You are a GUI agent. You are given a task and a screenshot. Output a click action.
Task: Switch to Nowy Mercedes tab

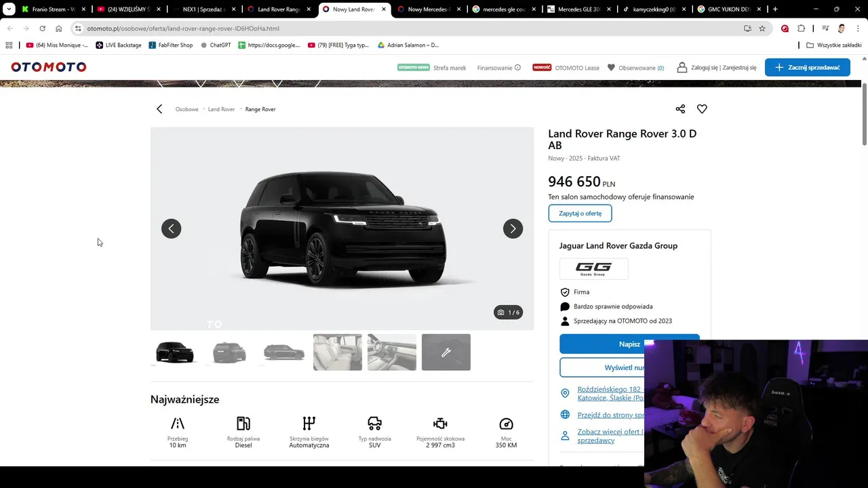[429, 9]
